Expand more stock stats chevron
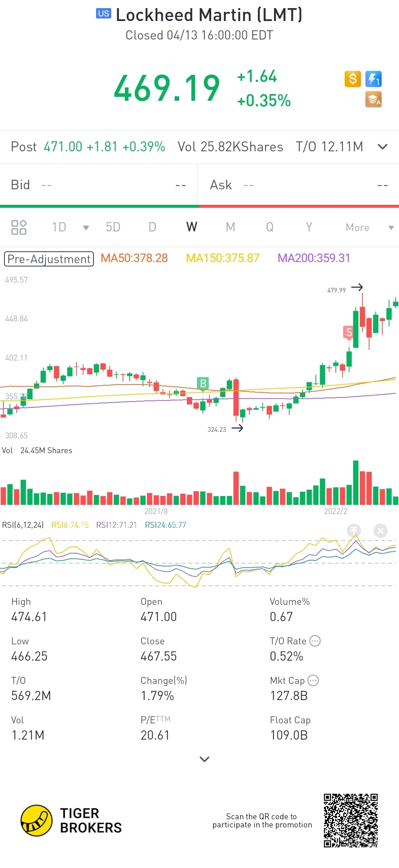Viewport: 399px width, 868px height. pyautogui.click(x=204, y=759)
